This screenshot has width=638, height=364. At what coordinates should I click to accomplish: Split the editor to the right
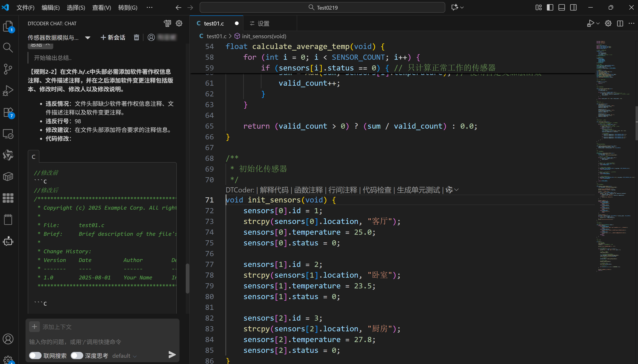pos(620,23)
